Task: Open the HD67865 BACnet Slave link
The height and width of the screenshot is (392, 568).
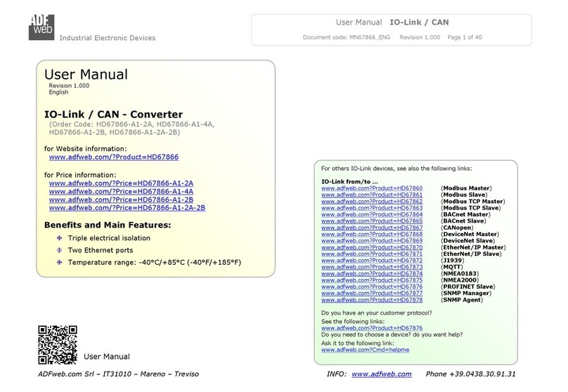Action: tap(372, 221)
